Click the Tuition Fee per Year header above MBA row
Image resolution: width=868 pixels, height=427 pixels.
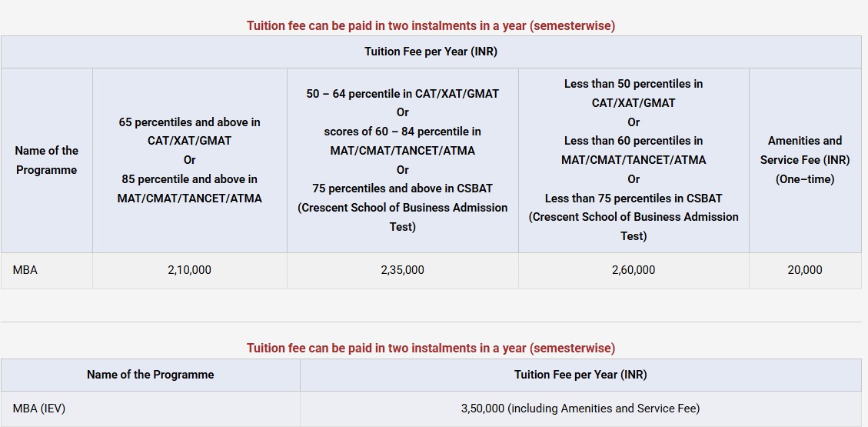431,52
